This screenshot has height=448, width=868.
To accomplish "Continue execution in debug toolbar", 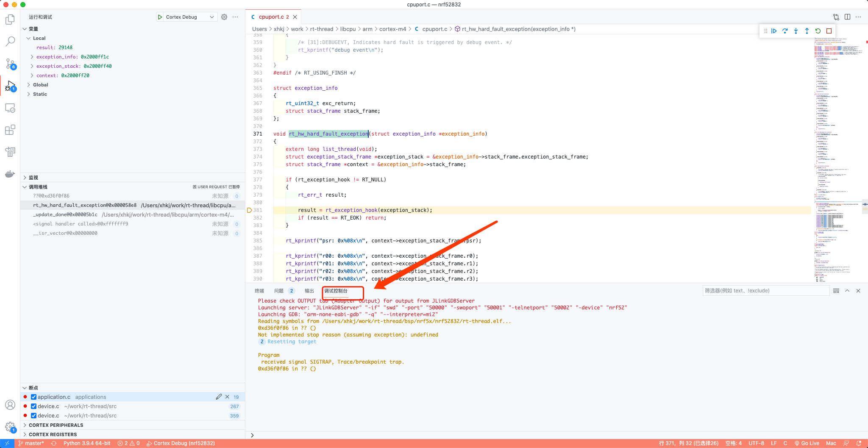I will point(774,31).
